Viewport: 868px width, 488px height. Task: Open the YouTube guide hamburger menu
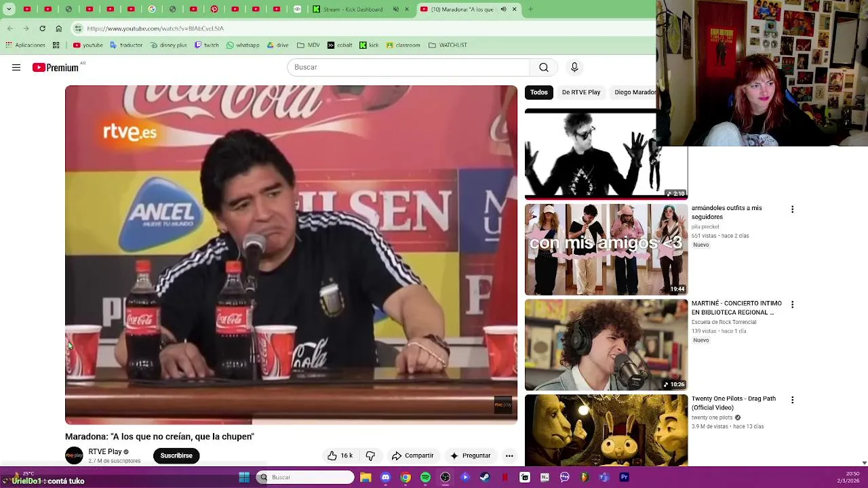coord(16,67)
